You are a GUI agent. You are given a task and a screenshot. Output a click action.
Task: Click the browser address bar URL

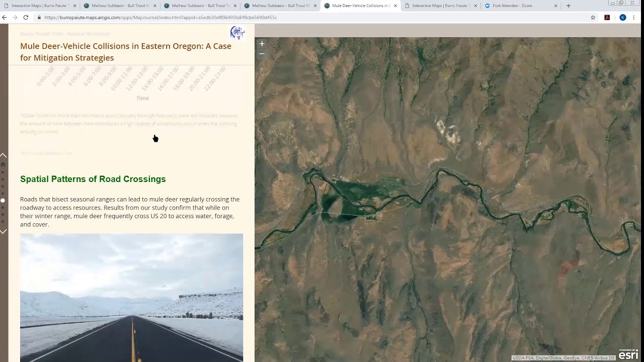(160, 17)
